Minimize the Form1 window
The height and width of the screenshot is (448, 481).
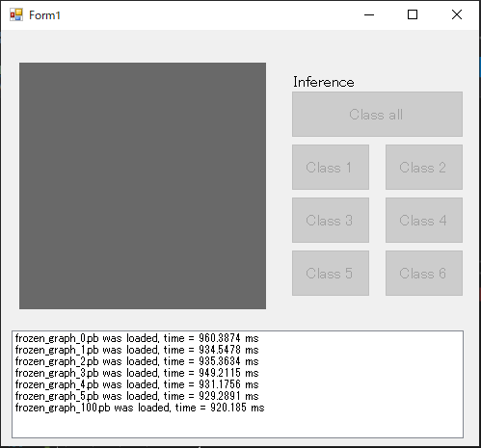click(x=369, y=14)
